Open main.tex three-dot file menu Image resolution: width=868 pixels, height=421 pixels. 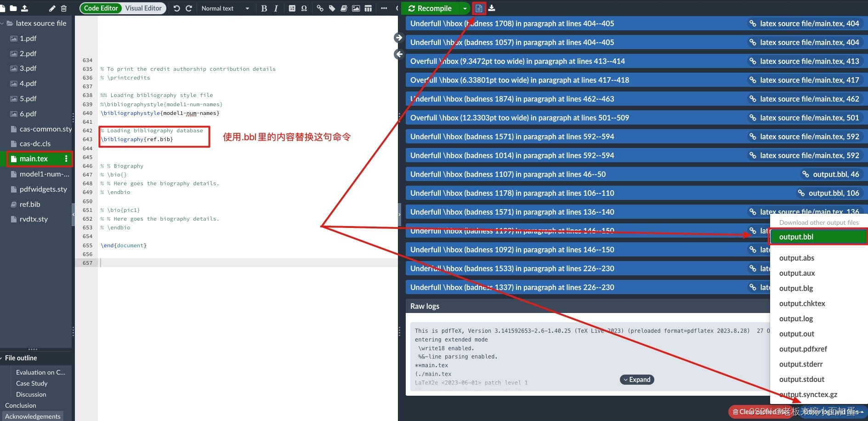(x=66, y=159)
